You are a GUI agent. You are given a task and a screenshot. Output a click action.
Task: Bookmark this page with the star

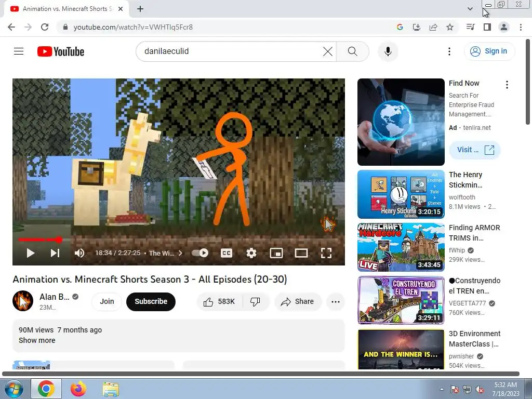[450, 27]
